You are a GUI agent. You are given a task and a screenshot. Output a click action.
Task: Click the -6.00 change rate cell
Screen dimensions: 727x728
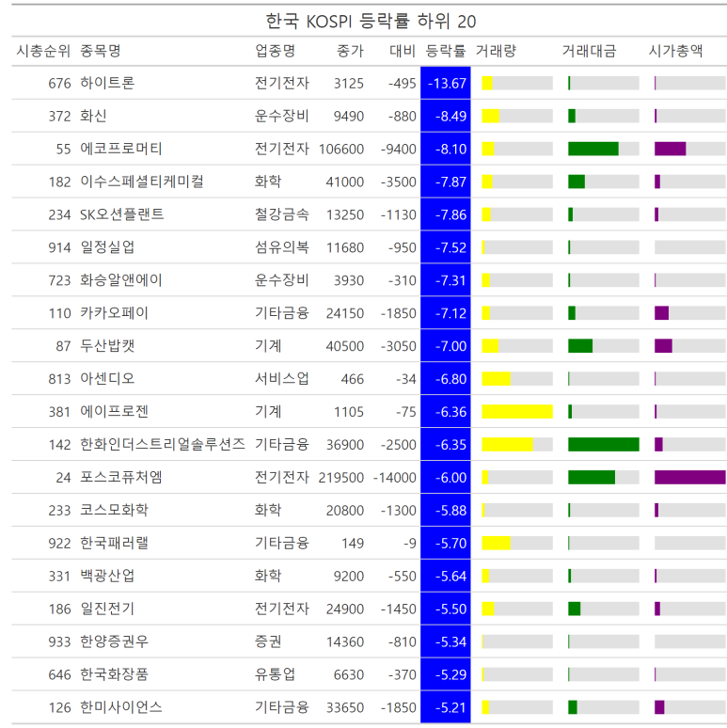click(446, 477)
